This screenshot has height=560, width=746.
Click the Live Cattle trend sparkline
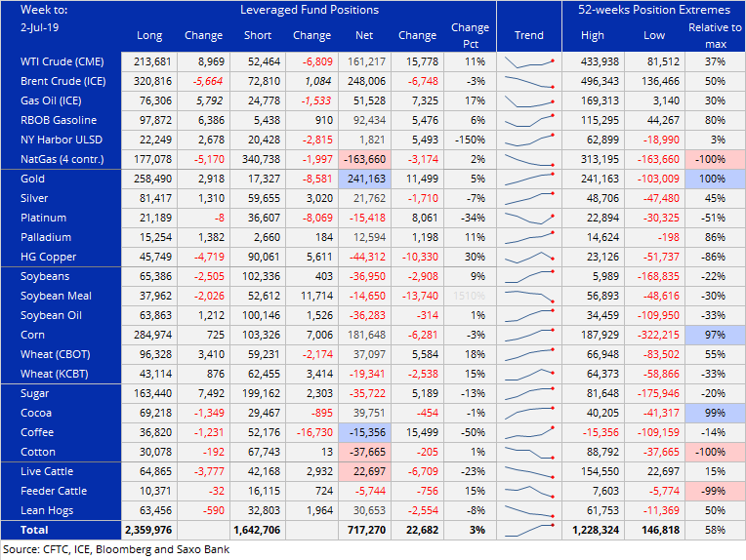(529, 472)
